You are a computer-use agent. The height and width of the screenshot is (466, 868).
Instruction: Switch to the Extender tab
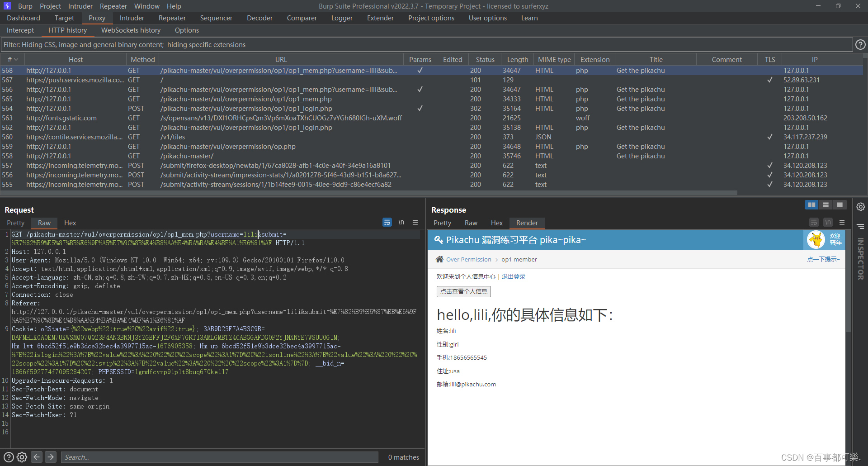pyautogui.click(x=380, y=18)
